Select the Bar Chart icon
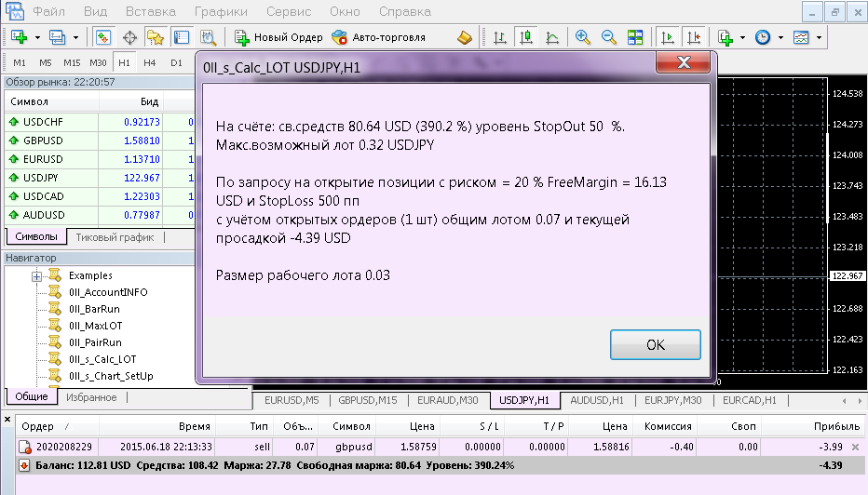The width and height of the screenshot is (868, 495). click(x=500, y=37)
